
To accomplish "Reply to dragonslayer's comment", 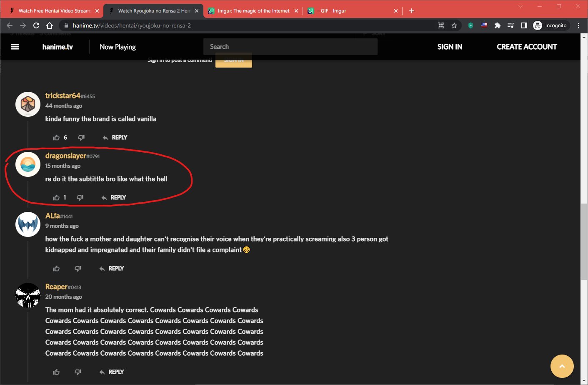I will coord(114,197).
